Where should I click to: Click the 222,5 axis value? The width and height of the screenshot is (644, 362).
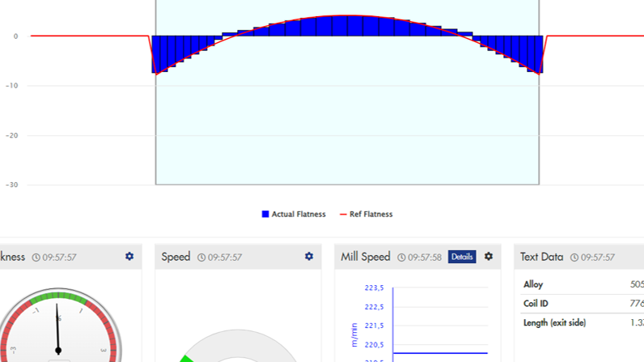click(x=374, y=307)
